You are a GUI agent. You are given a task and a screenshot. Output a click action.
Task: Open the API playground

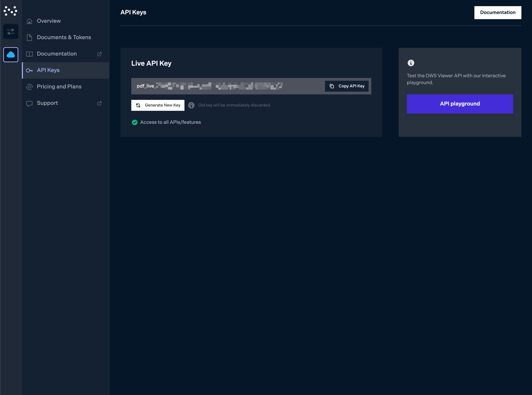tap(460, 104)
